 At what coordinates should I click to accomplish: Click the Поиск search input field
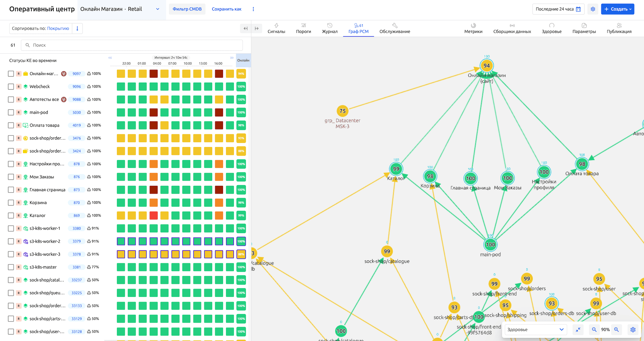point(132,45)
